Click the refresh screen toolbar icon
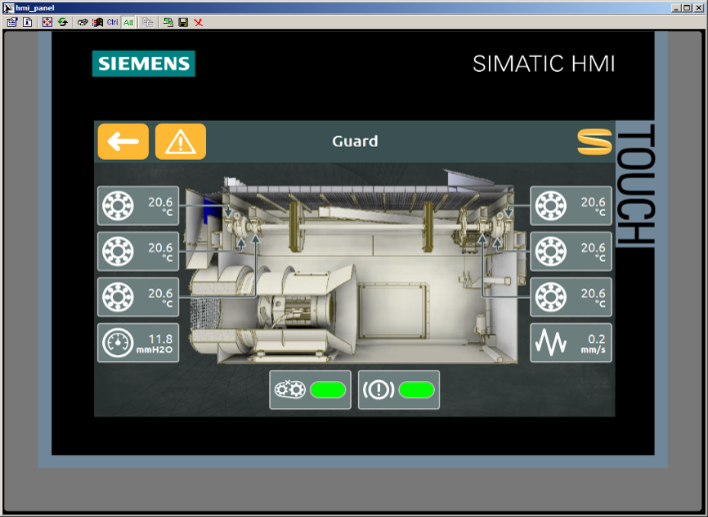 pos(63,22)
